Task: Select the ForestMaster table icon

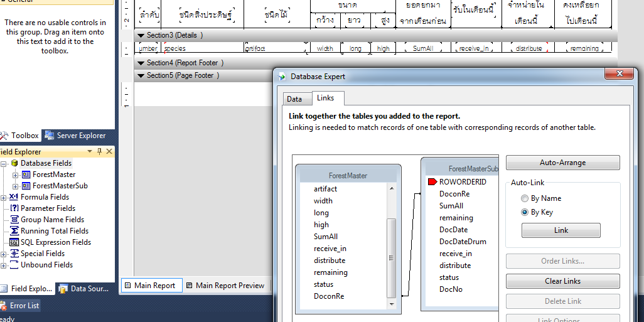Action: pyautogui.click(x=26, y=174)
